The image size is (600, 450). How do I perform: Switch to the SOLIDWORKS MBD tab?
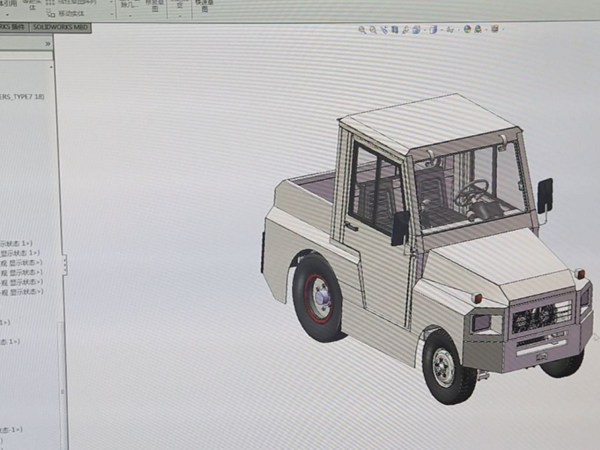tap(57, 27)
